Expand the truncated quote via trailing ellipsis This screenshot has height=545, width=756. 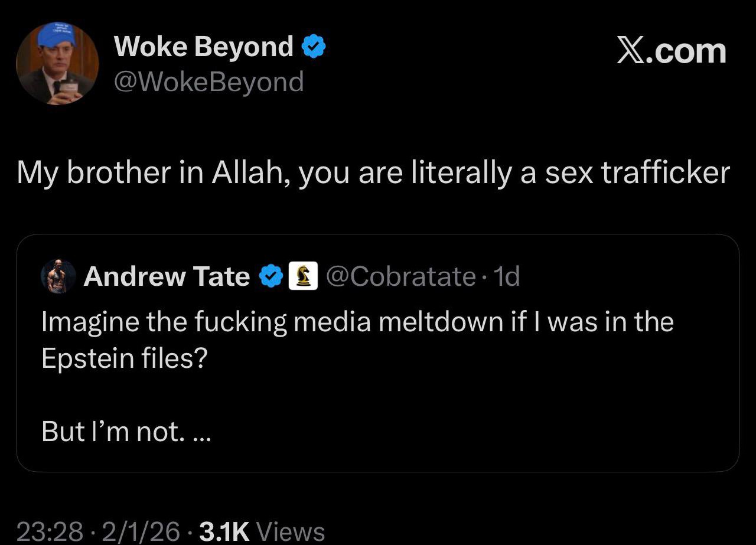click(x=201, y=433)
